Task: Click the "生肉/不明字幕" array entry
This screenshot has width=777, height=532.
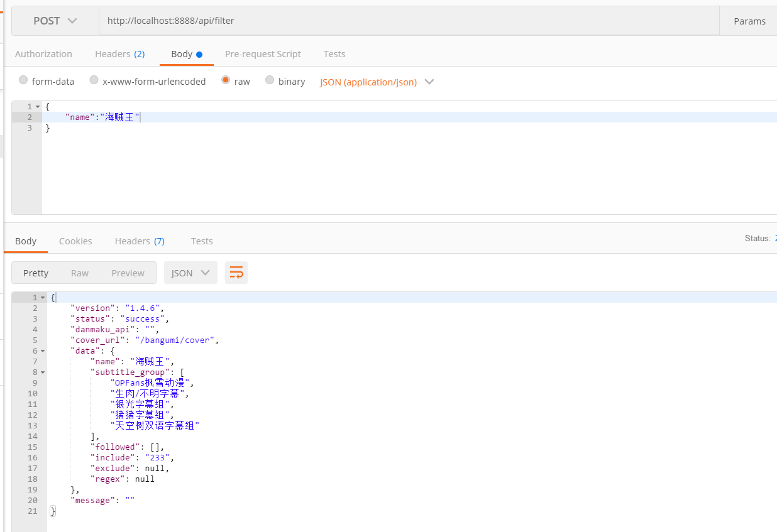Action: (x=150, y=393)
